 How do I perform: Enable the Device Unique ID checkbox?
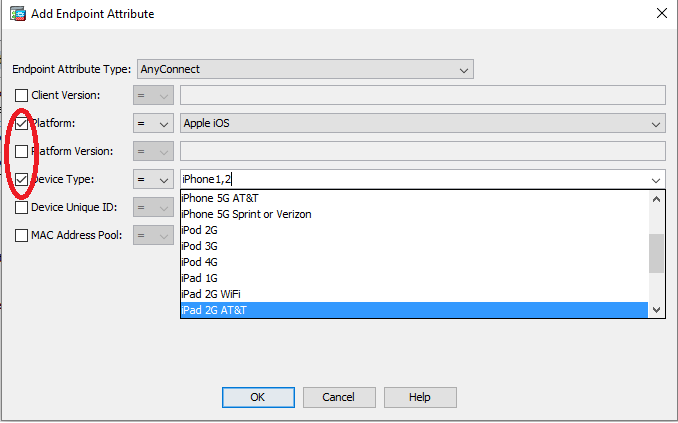[x=21, y=208]
